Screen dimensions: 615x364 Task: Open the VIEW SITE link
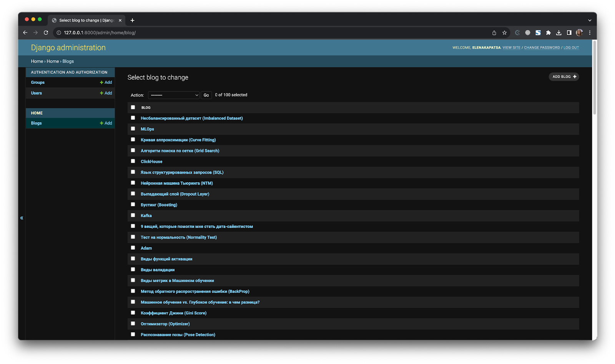511,48
